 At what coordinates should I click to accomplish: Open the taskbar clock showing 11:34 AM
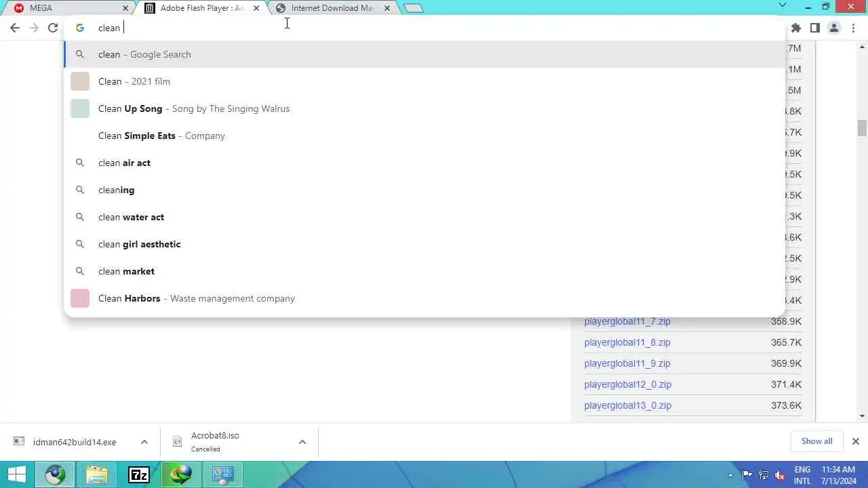click(838, 474)
